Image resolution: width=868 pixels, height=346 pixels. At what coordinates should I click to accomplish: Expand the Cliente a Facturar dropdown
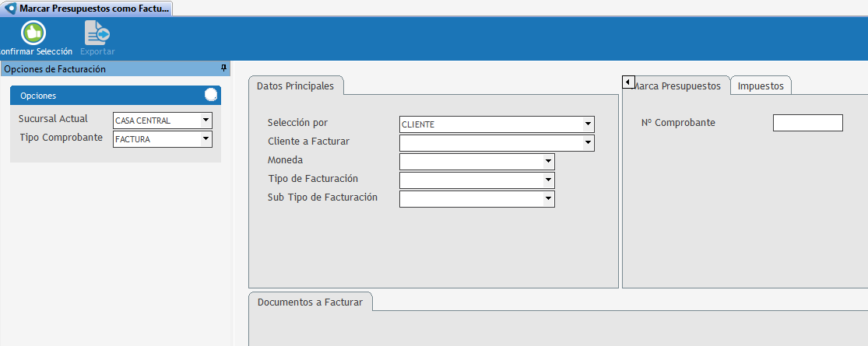coord(588,143)
